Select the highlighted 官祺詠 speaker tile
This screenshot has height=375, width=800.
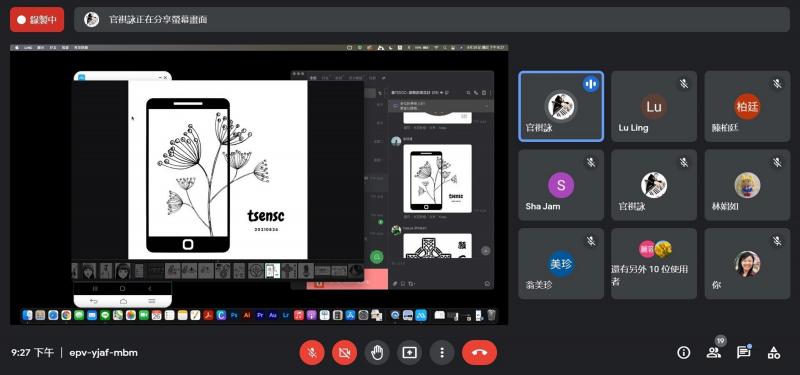[x=561, y=106]
